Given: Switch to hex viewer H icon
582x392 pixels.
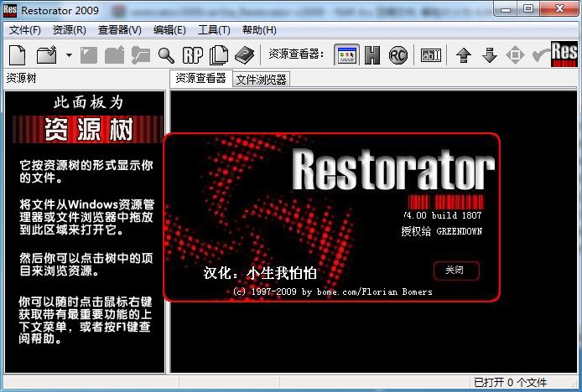Looking at the screenshot, I should [372, 55].
